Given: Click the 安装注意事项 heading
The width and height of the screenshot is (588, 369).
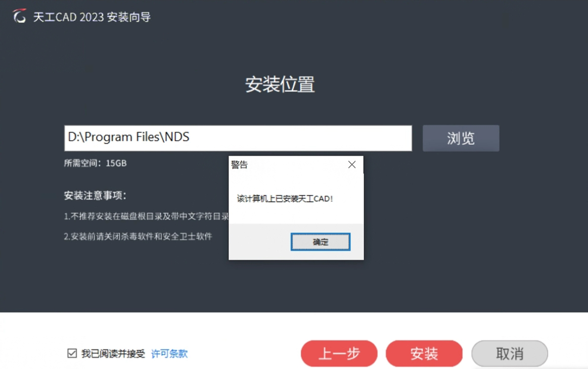Looking at the screenshot, I should 95,195.
